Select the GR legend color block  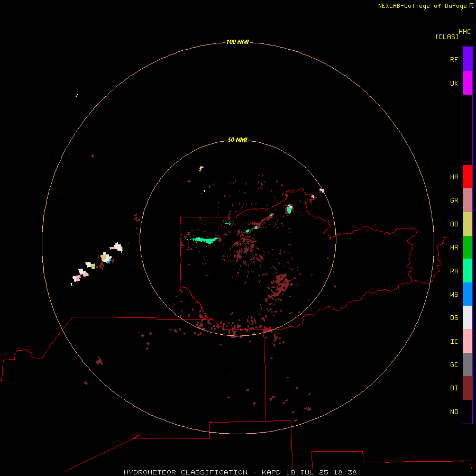(x=467, y=200)
